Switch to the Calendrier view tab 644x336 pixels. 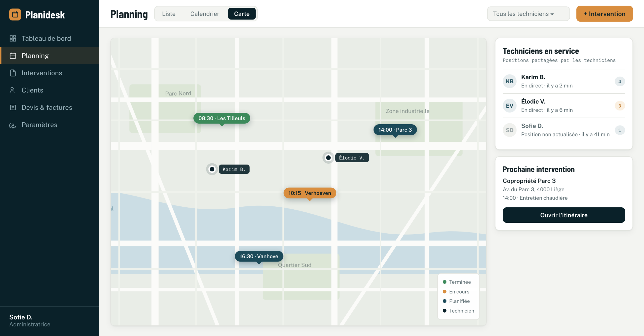pyautogui.click(x=205, y=14)
